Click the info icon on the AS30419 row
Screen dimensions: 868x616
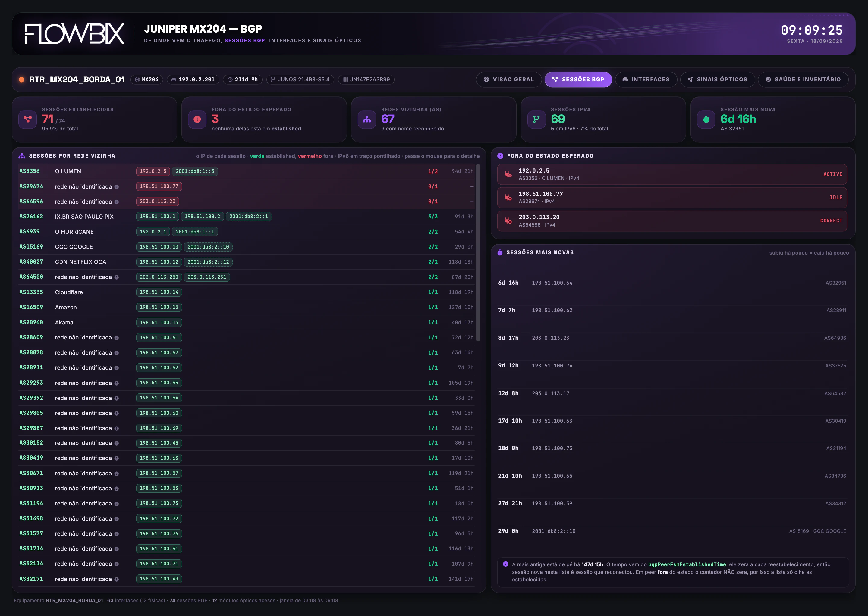click(117, 458)
